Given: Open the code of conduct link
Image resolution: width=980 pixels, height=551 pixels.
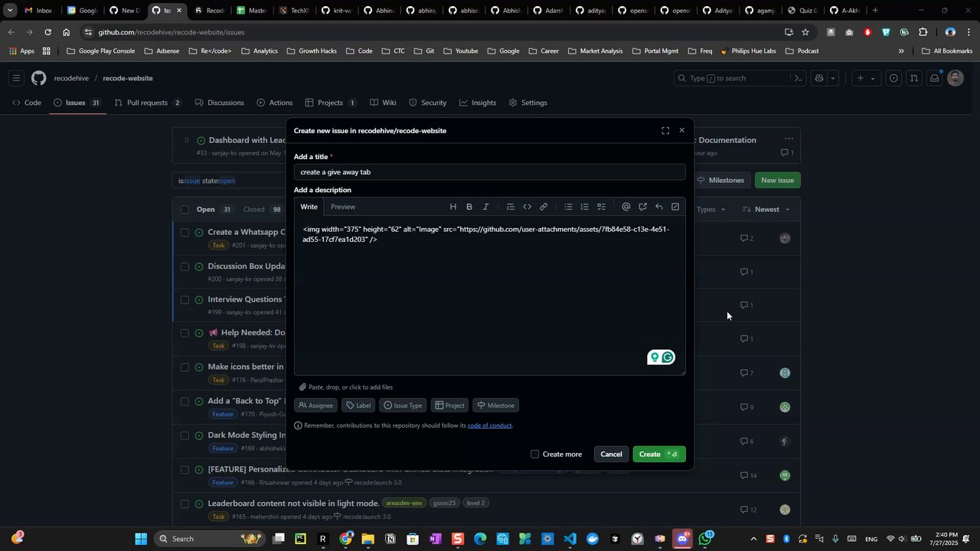Looking at the screenshot, I should (x=489, y=425).
